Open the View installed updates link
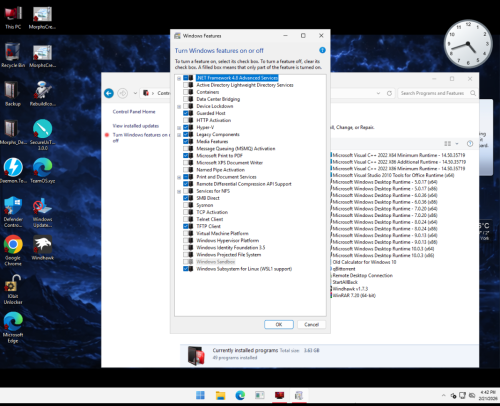Screen dimensions: 500x406 pyautogui.click(x=136, y=126)
